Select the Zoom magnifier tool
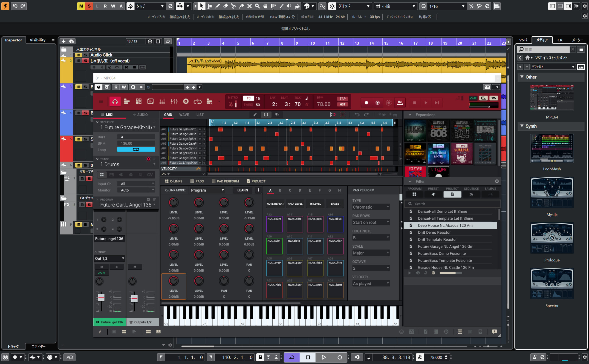The height and width of the screenshot is (364, 589). click(257, 6)
